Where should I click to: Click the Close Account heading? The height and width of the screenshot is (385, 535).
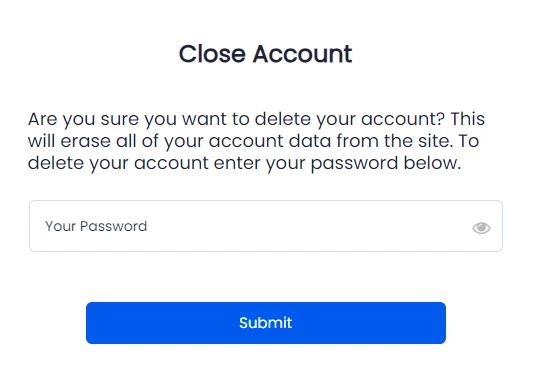[x=265, y=54]
